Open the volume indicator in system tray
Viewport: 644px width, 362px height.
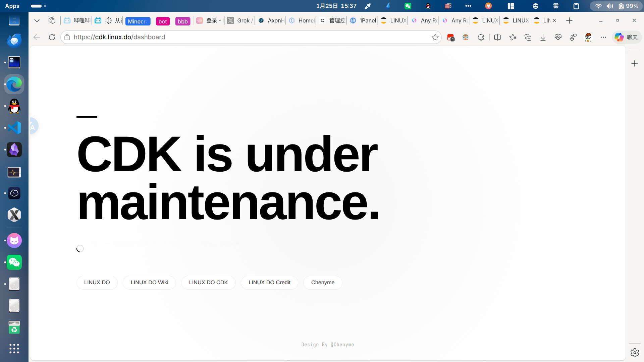click(x=610, y=6)
